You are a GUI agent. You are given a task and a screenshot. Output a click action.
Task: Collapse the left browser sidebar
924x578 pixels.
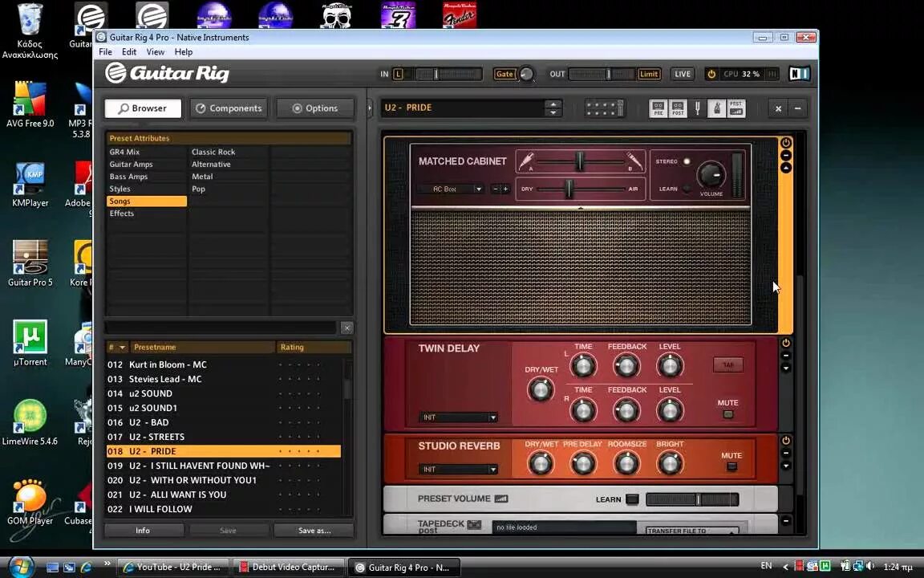(x=370, y=108)
